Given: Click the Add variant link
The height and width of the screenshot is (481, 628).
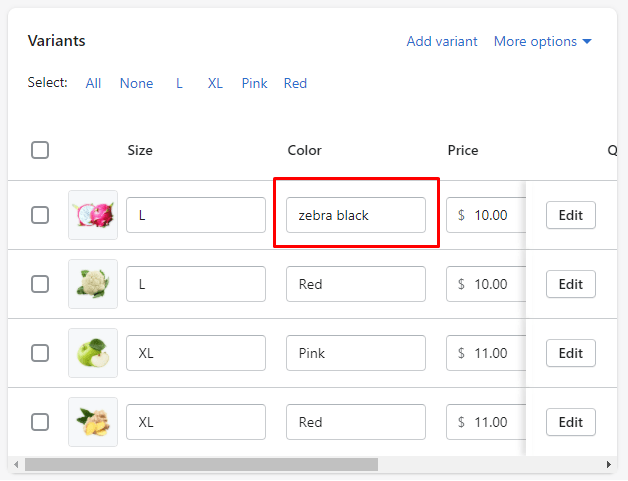Looking at the screenshot, I should pos(442,41).
